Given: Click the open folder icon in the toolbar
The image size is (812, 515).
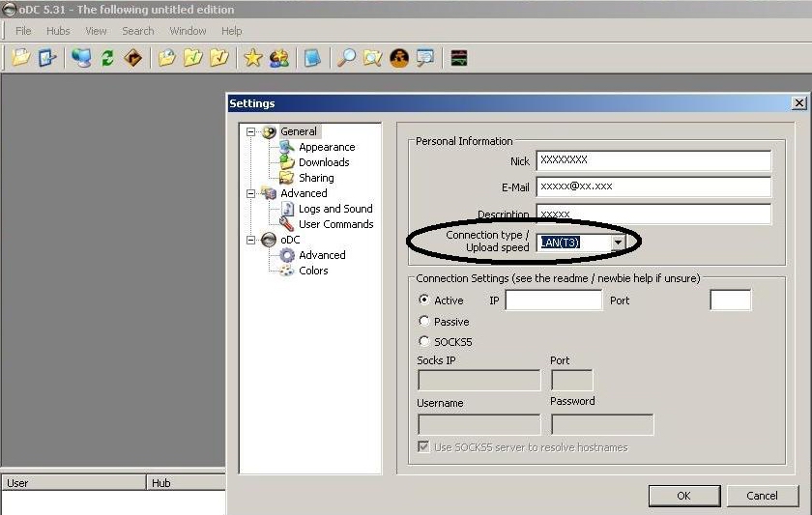Looking at the screenshot, I should [20, 57].
